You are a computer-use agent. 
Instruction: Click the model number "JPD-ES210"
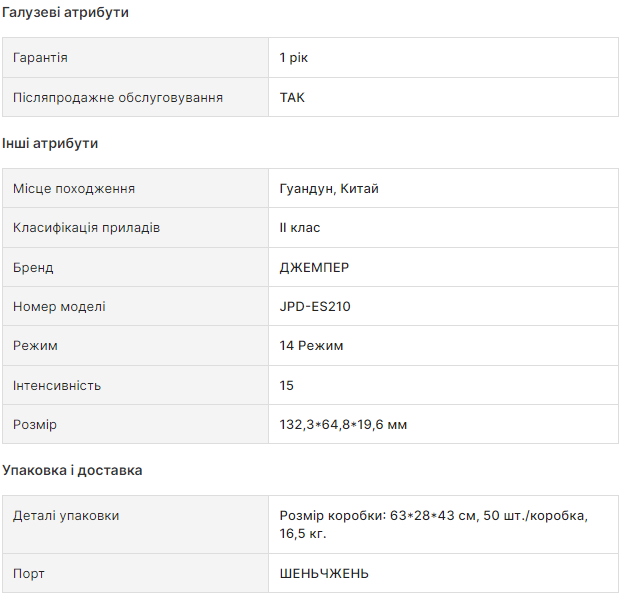pyautogui.click(x=315, y=307)
